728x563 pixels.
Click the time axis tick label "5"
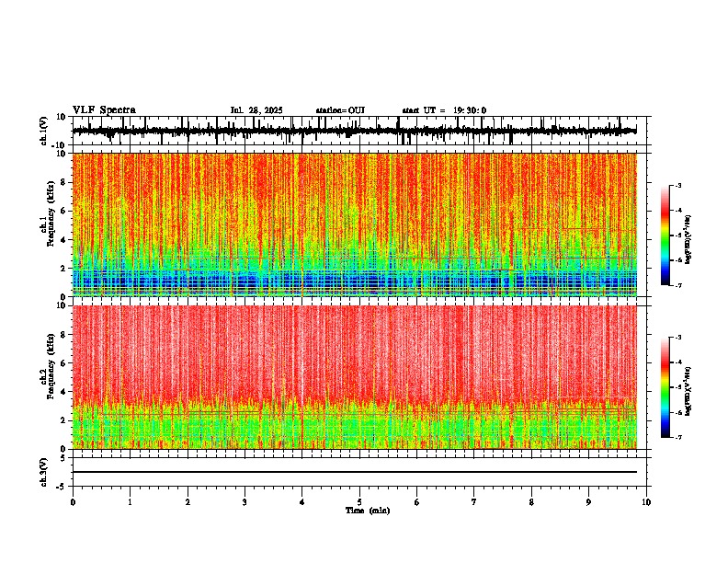pyautogui.click(x=359, y=502)
